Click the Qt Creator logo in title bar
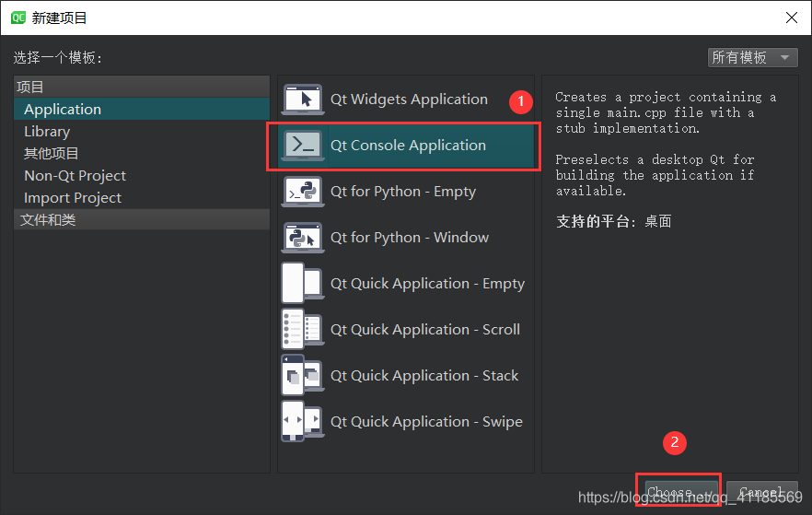Viewport: 812px width, 515px height. tap(18, 18)
